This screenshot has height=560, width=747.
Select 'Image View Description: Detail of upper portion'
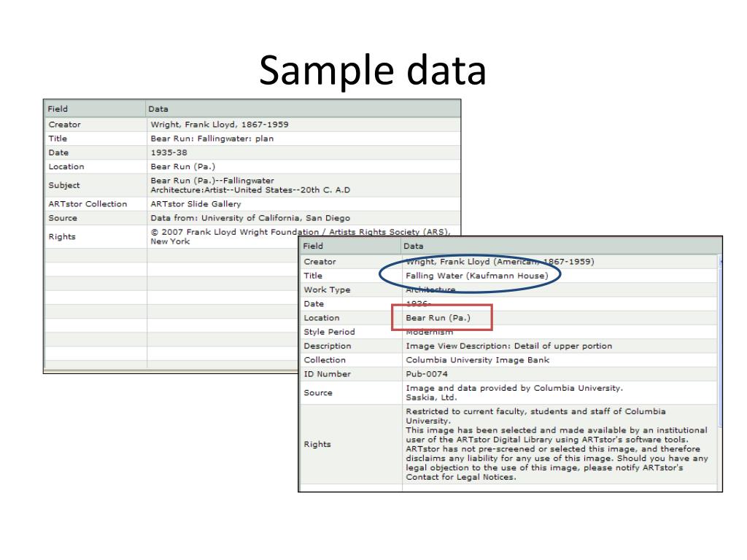508,346
